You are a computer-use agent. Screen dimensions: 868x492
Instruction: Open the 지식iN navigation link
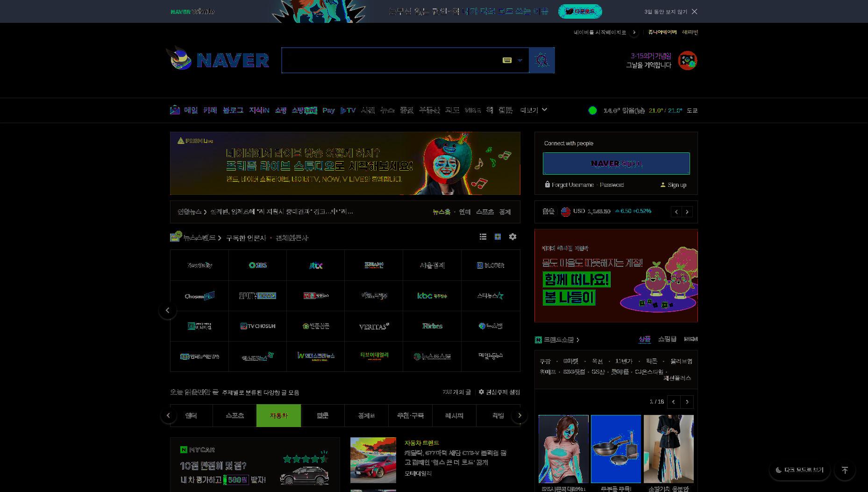pyautogui.click(x=259, y=110)
